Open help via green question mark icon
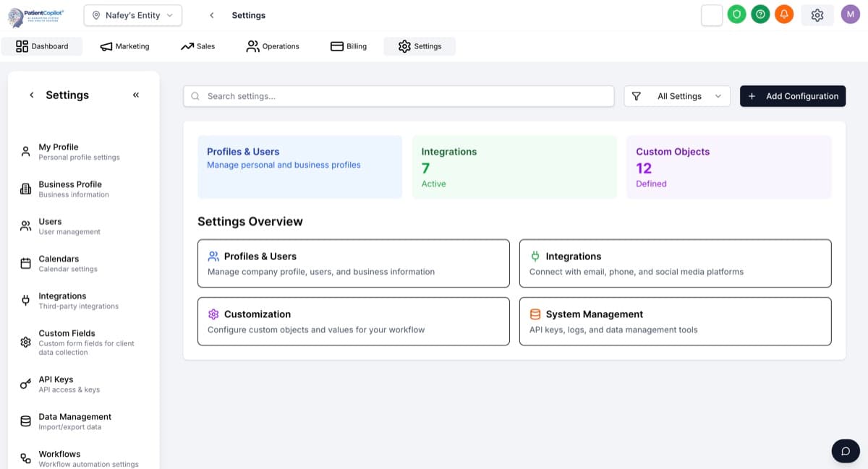The width and height of the screenshot is (868, 469). 760,14
